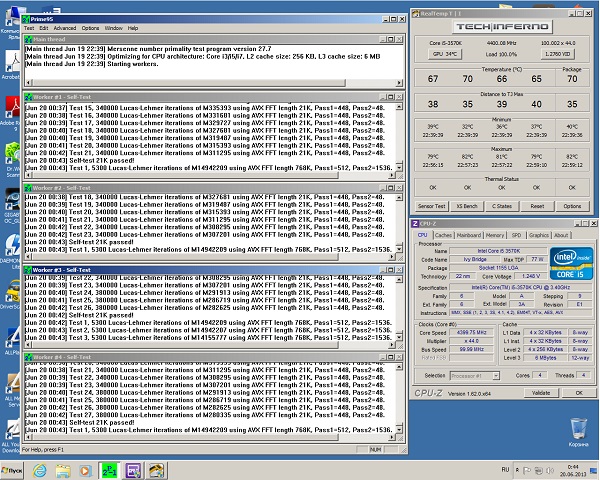Click the CPU-Z taskbar icon
The width and height of the screenshot is (600, 480).
[133, 471]
